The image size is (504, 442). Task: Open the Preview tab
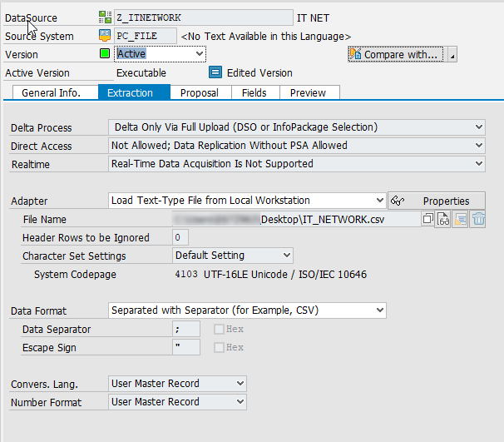[310, 92]
